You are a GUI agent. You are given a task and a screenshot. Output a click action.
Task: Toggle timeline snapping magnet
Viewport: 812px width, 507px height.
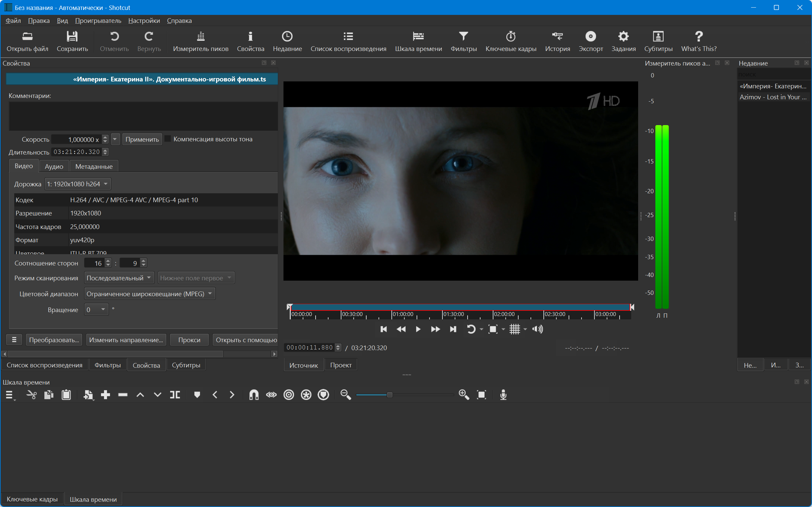pos(254,395)
